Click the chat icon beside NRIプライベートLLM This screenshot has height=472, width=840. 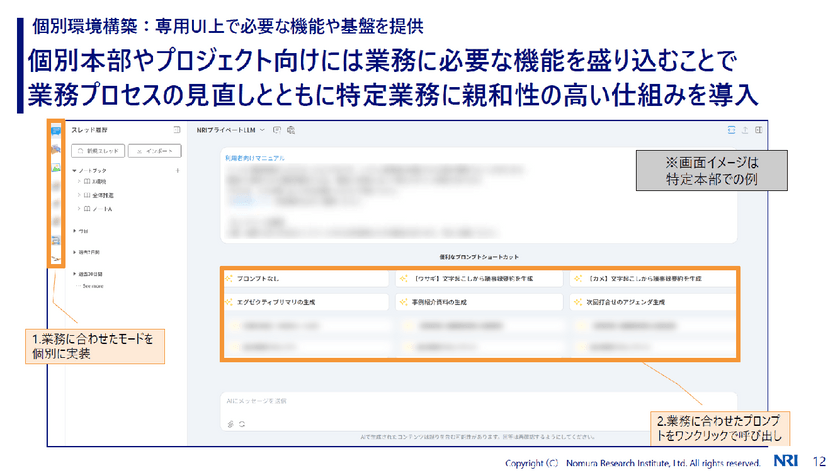click(x=276, y=130)
